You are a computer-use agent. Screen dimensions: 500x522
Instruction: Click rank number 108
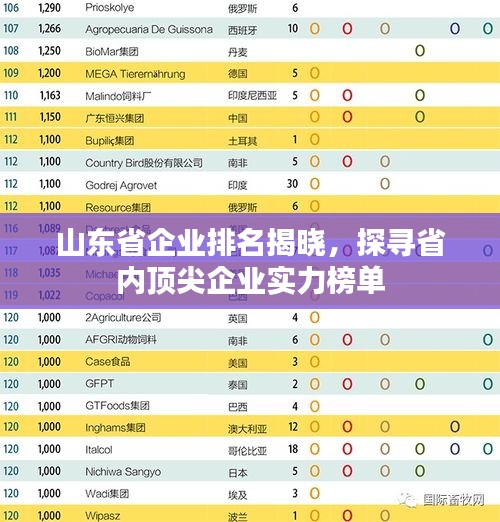coord(11,51)
